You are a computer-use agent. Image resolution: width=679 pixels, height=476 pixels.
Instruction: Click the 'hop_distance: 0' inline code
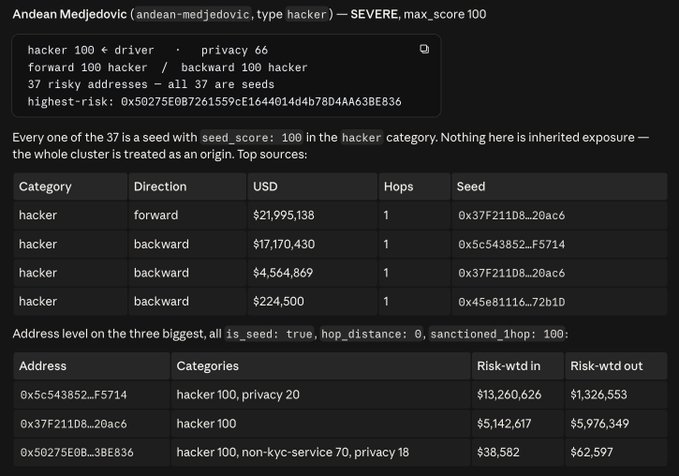click(372, 334)
